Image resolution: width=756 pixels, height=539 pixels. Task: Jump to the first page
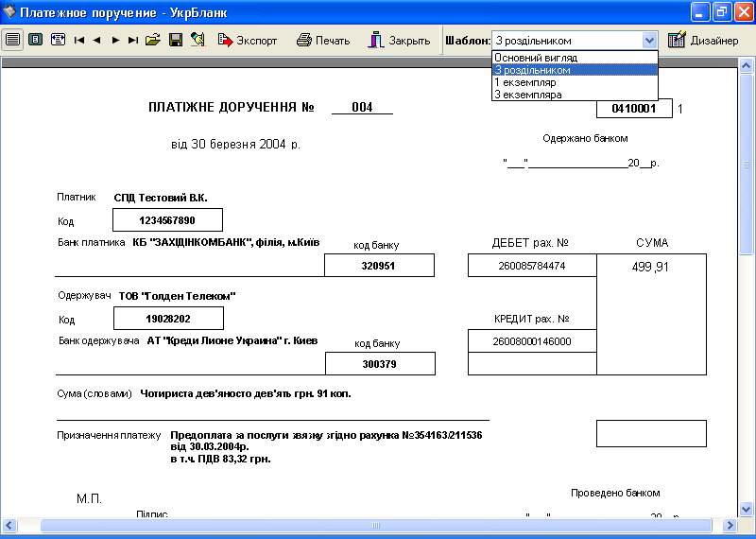pos(79,41)
